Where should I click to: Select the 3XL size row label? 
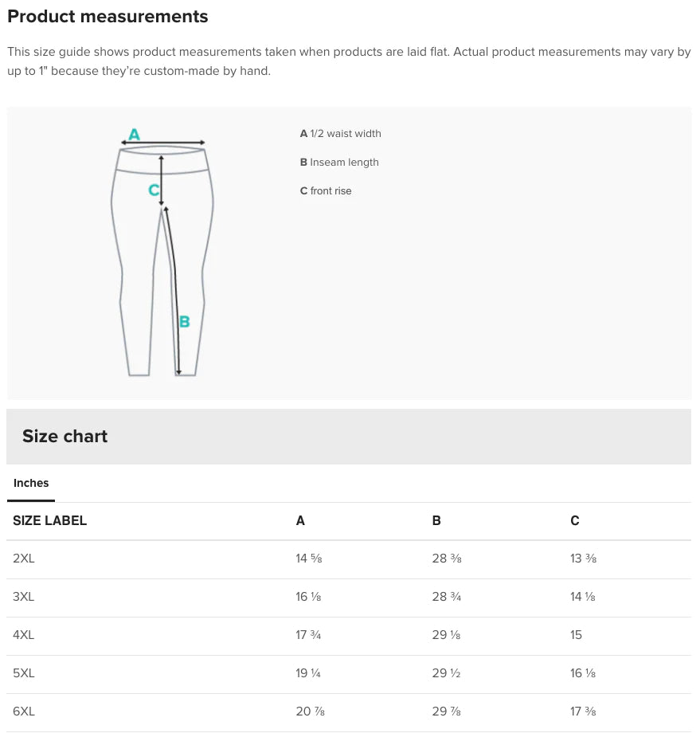tap(24, 597)
